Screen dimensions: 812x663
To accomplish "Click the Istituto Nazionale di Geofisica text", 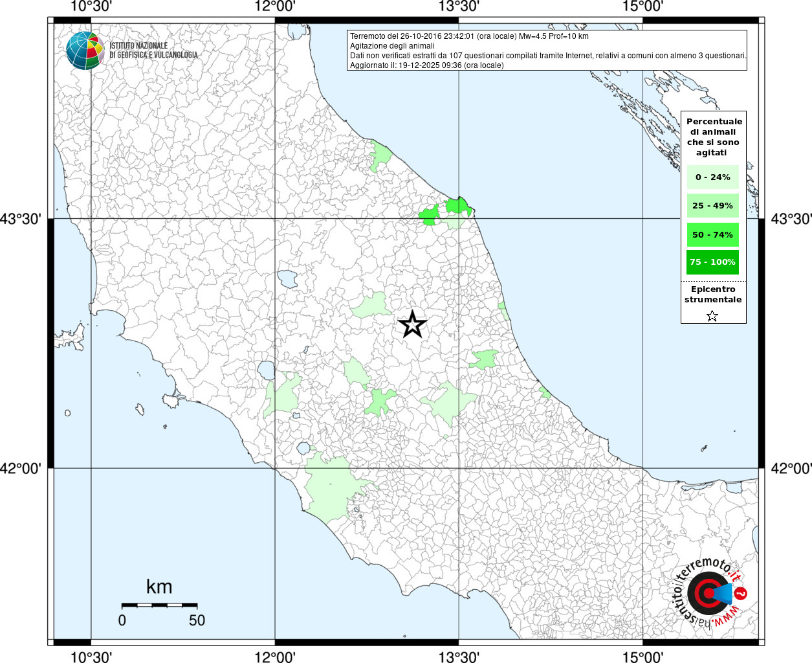I will point(153,51).
